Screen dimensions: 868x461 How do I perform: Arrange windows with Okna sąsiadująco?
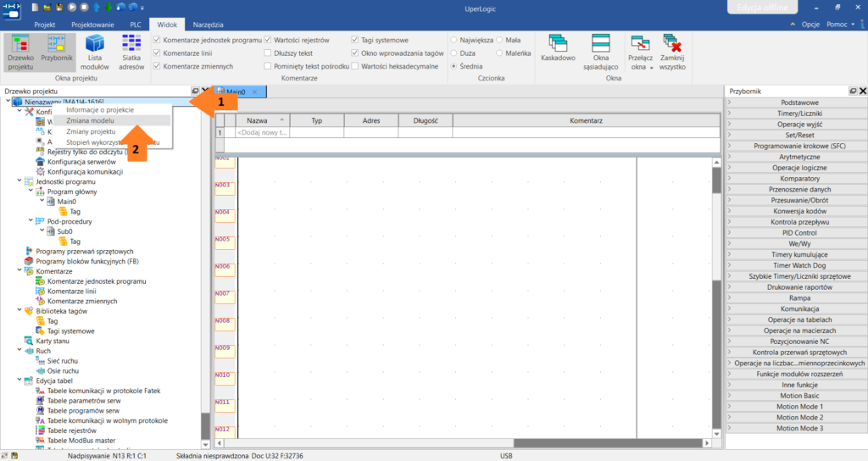pyautogui.click(x=601, y=53)
